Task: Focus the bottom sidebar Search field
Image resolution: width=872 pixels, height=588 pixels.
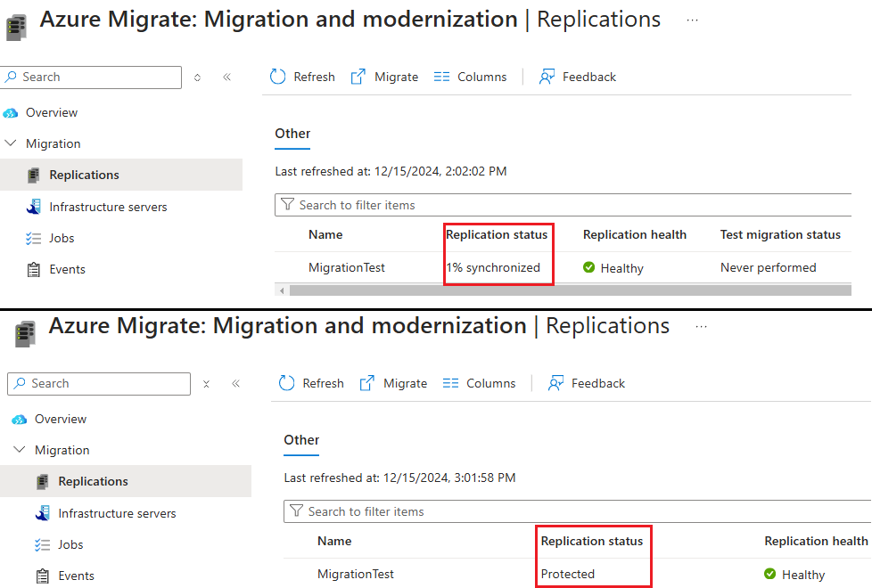Action: point(99,383)
